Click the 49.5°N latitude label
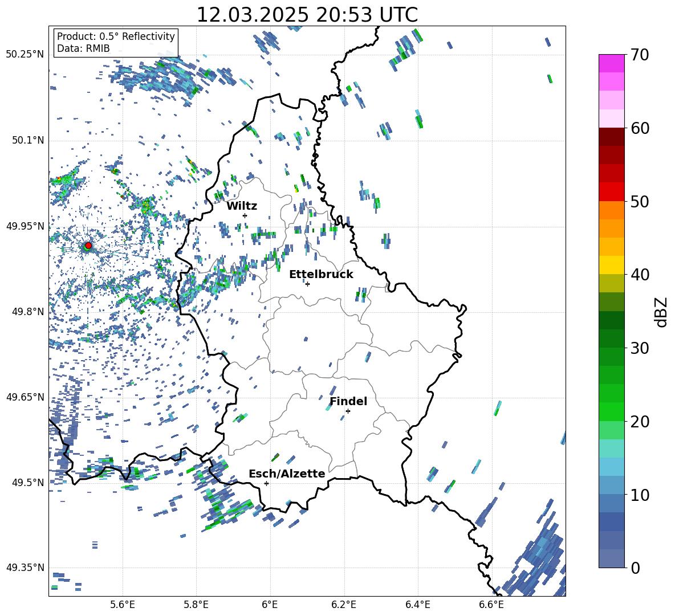The width and height of the screenshot is (675, 616). point(27,482)
